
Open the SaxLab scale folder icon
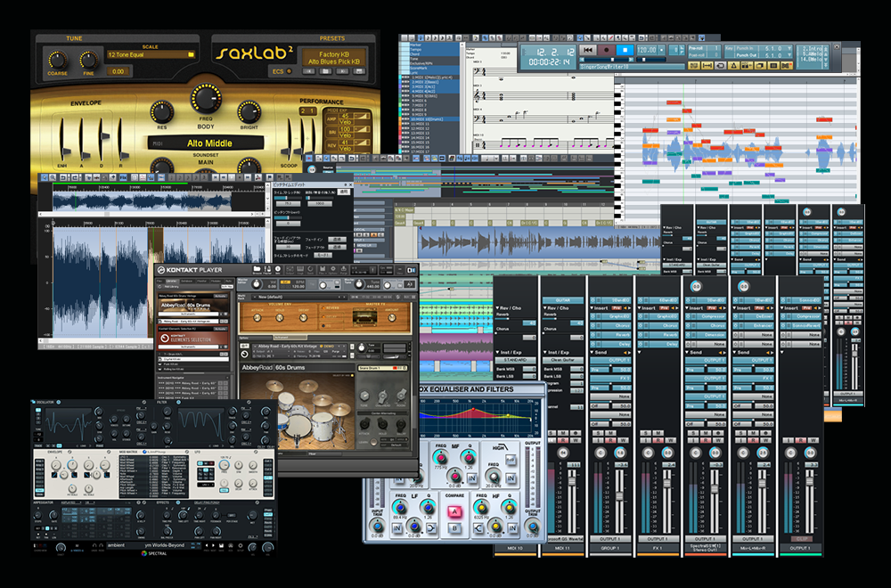click(x=191, y=54)
